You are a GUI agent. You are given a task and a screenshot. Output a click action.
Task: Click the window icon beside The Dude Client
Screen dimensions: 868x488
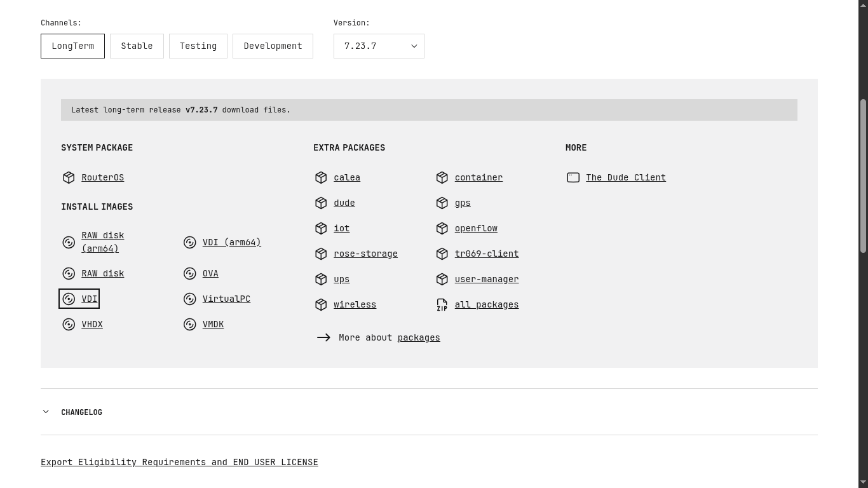[573, 177]
